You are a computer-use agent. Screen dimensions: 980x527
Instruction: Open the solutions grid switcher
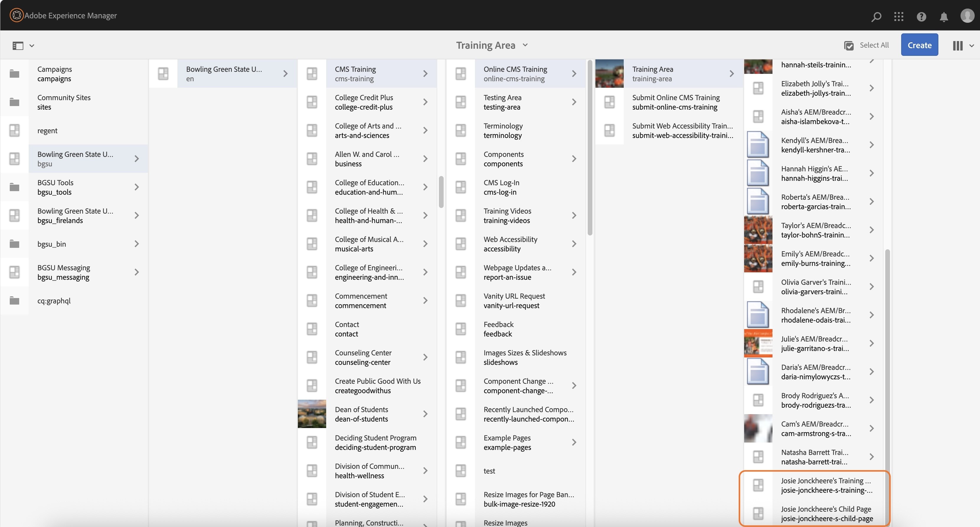point(899,16)
